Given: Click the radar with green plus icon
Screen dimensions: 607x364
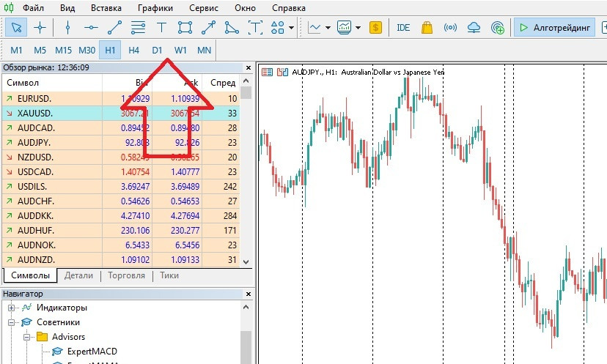Looking at the screenshot, I should pos(497,28).
